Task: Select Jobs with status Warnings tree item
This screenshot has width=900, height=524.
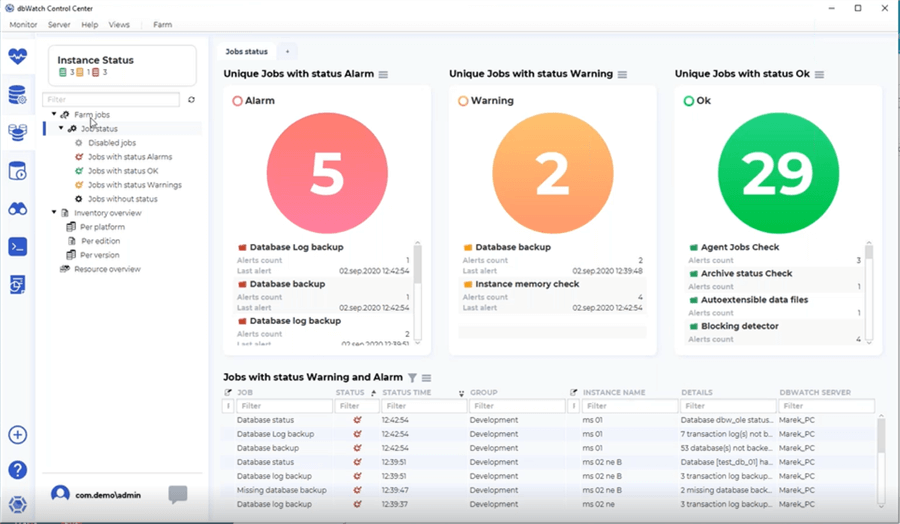Action: point(134,185)
